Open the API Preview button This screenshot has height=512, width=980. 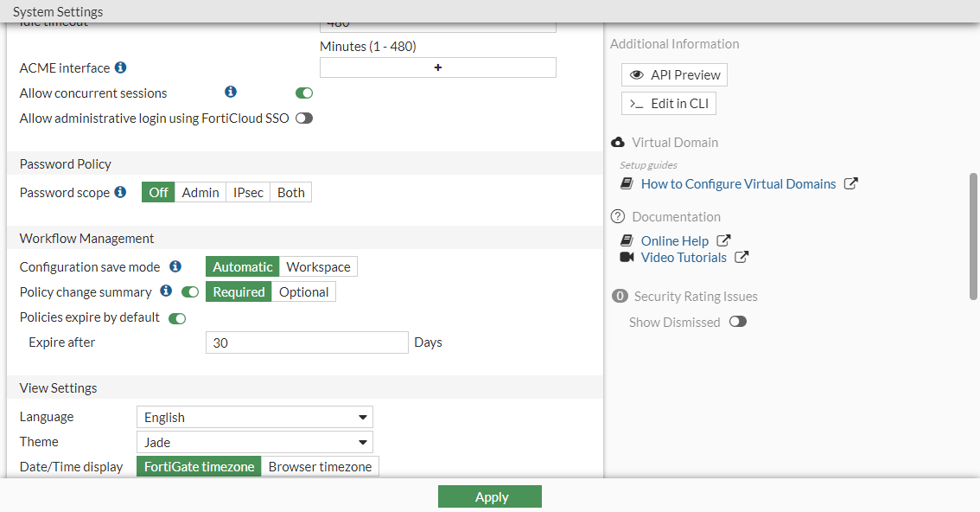click(x=674, y=75)
